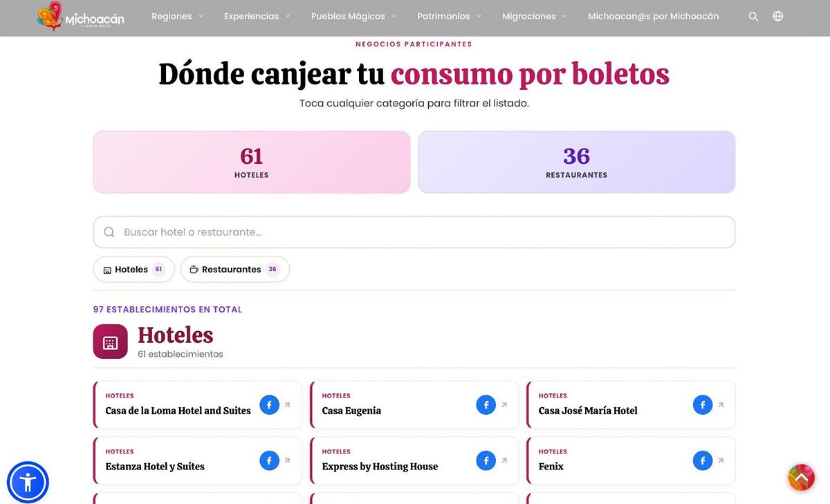
Task: Toggle the Hoteles 61 filter chip
Action: point(134,270)
